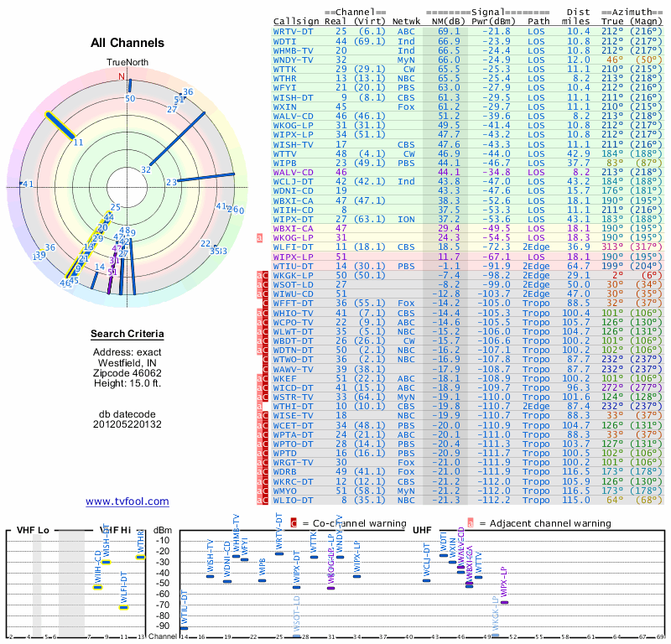Select WDTI callsign in the table
The height and width of the screenshot is (644, 671).
[x=284, y=41]
